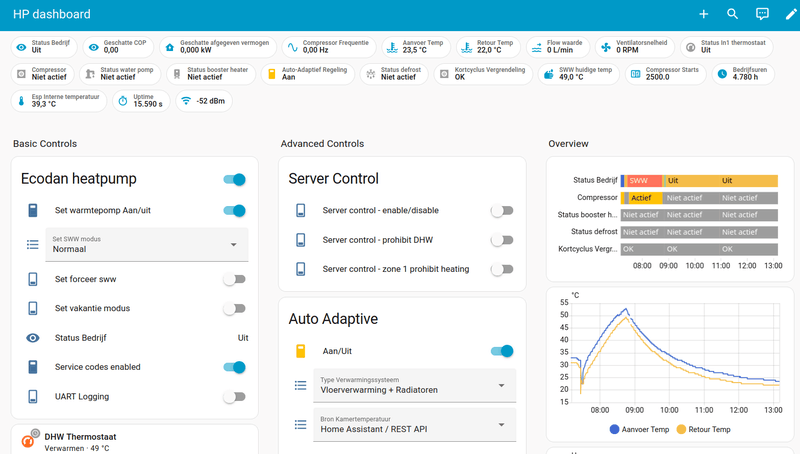Disable Service codes enabled switch

click(x=234, y=367)
